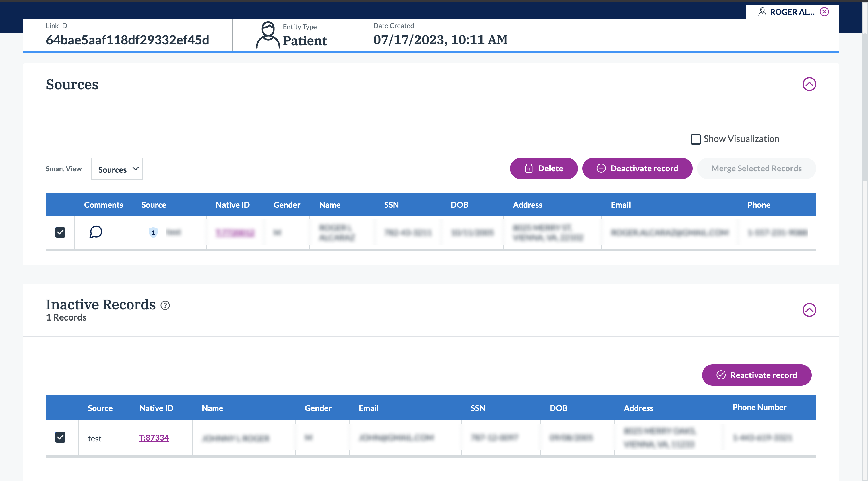Open the Smart View Sources dropdown

117,169
